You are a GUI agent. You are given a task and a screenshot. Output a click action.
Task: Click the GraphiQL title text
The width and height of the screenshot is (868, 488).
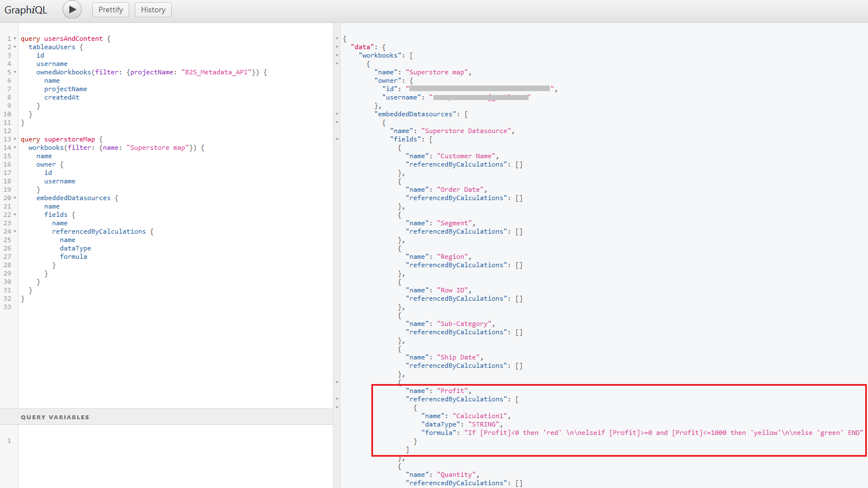click(x=26, y=10)
